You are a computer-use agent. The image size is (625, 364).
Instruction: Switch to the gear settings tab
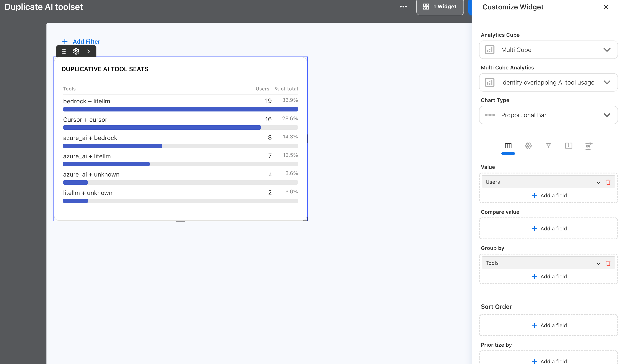(x=528, y=146)
